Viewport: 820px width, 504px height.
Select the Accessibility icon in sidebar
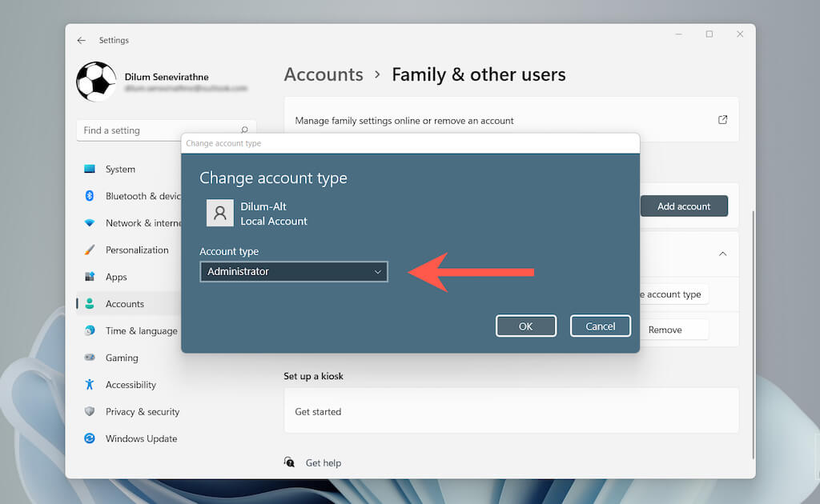(90, 384)
